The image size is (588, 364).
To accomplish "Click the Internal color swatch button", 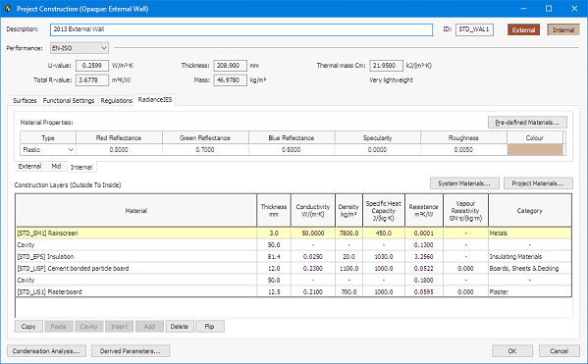I will tap(563, 30).
